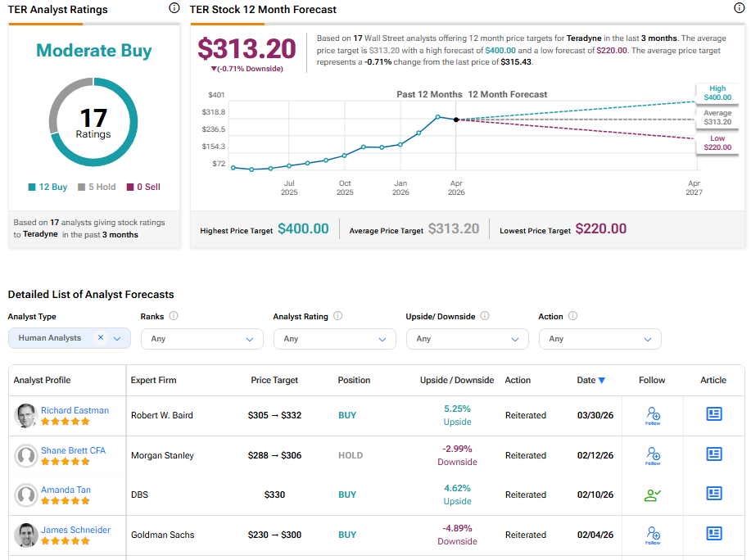Open the Analyst Rating dropdown
The image size is (751, 560).
(334, 339)
